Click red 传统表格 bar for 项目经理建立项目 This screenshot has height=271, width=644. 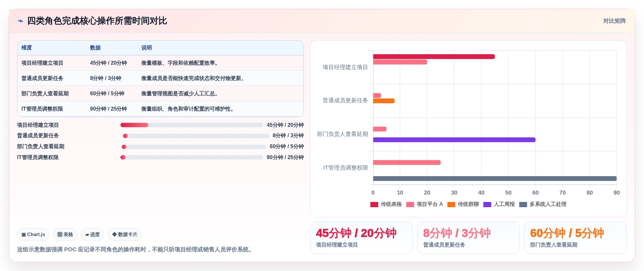pyautogui.click(x=434, y=56)
